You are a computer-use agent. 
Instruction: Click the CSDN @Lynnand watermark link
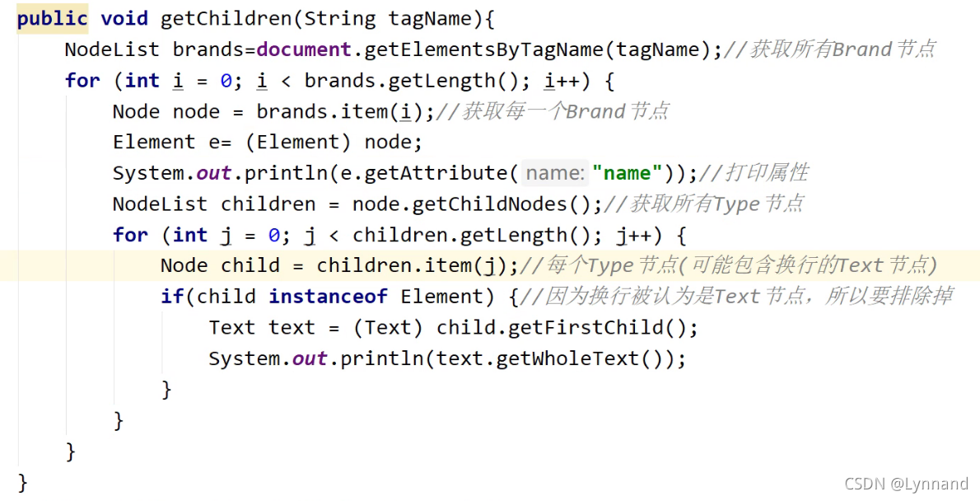(906, 484)
